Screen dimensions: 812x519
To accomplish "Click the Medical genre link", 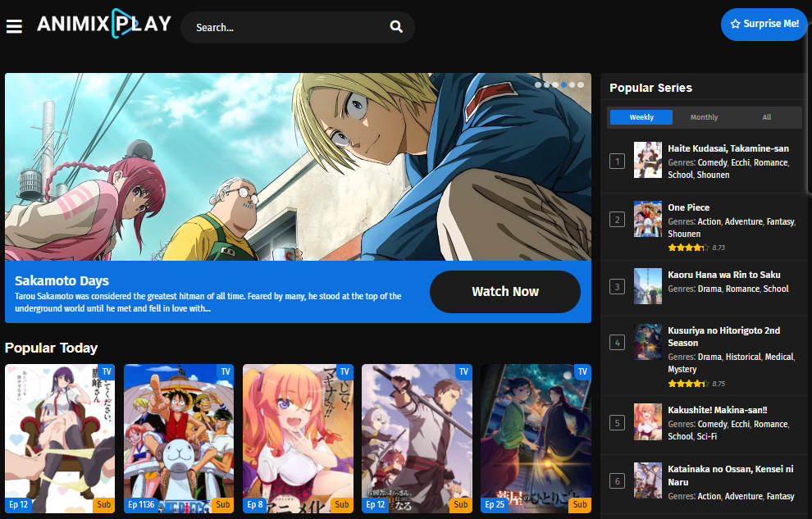I will click(x=779, y=357).
